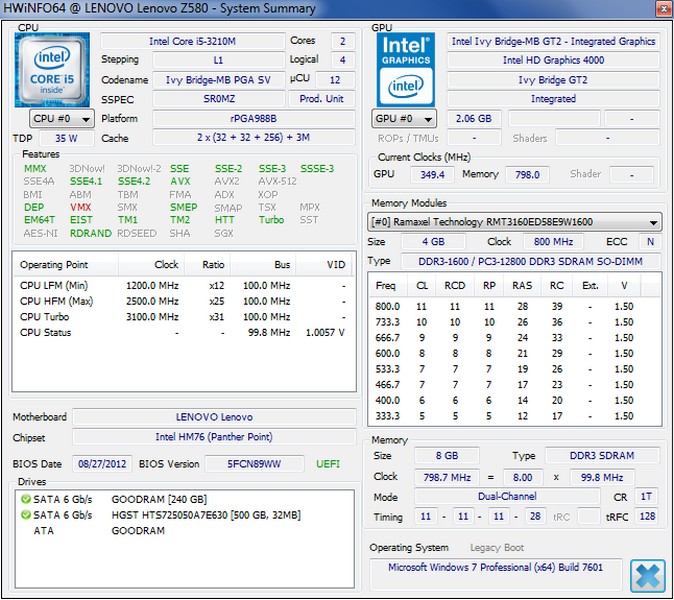The height and width of the screenshot is (600, 674).
Task: Click the tRFC value 128
Action: point(647,516)
